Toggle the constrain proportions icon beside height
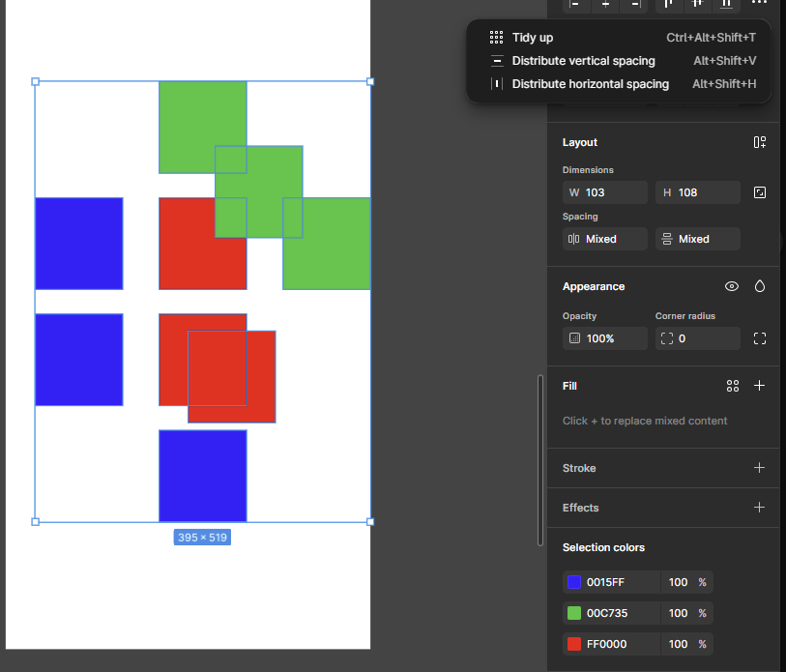Image resolution: width=786 pixels, height=672 pixels. click(x=760, y=192)
